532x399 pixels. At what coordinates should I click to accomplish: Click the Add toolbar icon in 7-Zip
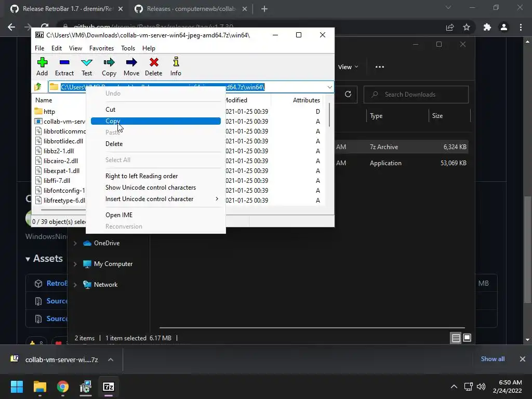point(42,66)
